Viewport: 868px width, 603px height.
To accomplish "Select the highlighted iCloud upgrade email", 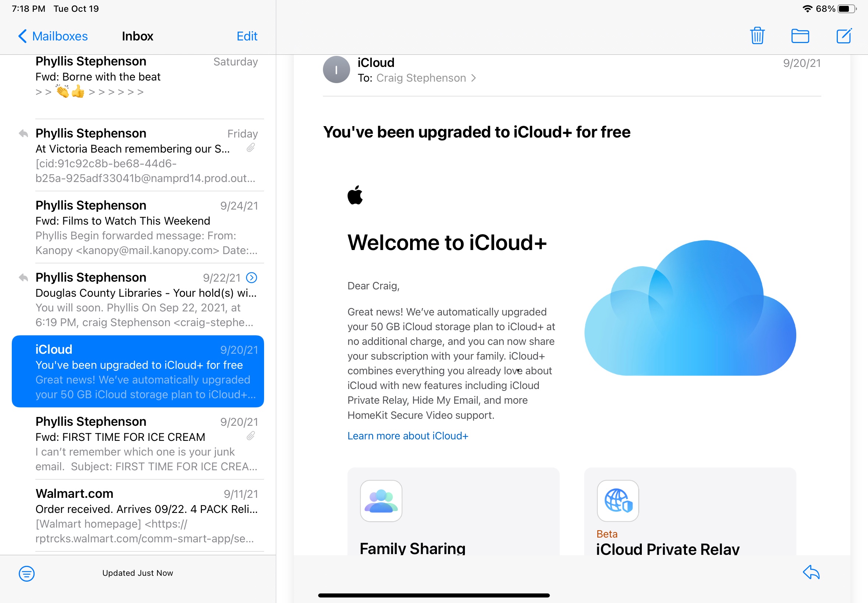I will click(x=138, y=371).
